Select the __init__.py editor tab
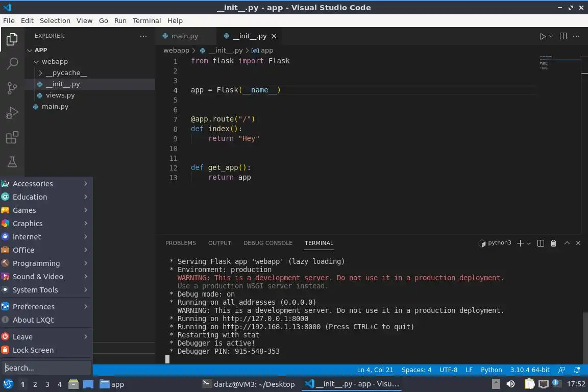 point(250,36)
